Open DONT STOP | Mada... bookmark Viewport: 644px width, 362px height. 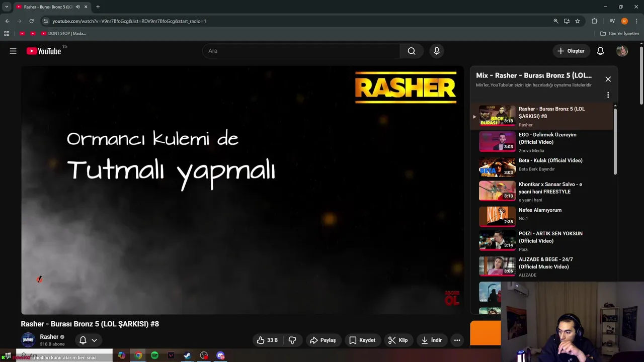(x=63, y=33)
